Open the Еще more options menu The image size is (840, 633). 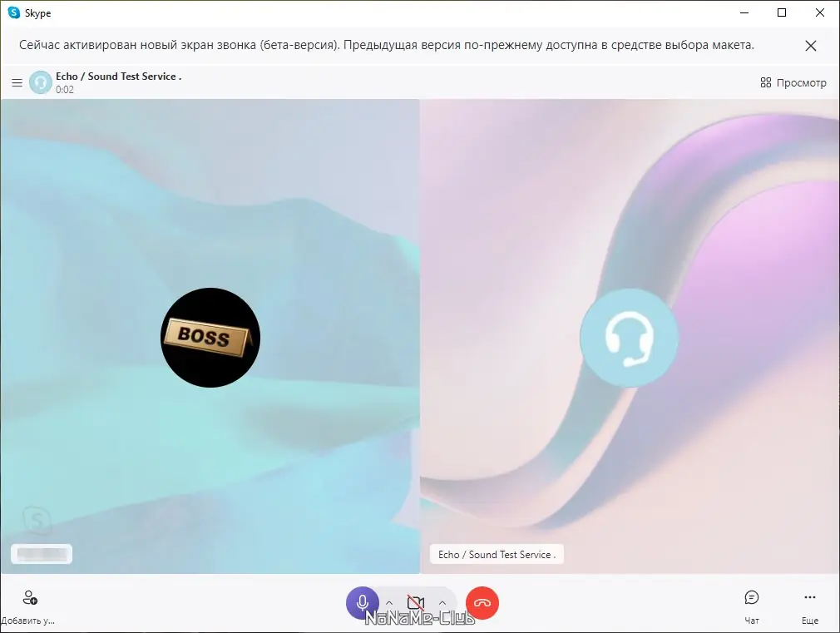[810, 606]
